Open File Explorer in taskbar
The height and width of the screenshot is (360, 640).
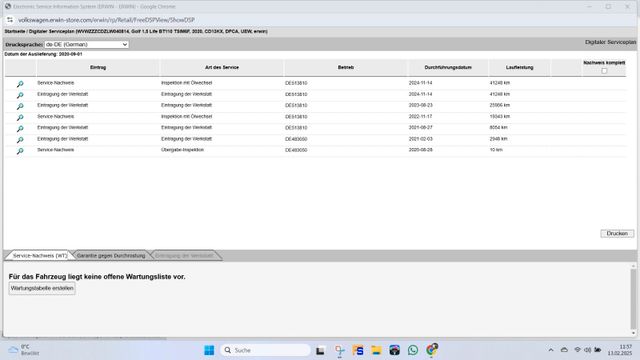point(376,350)
